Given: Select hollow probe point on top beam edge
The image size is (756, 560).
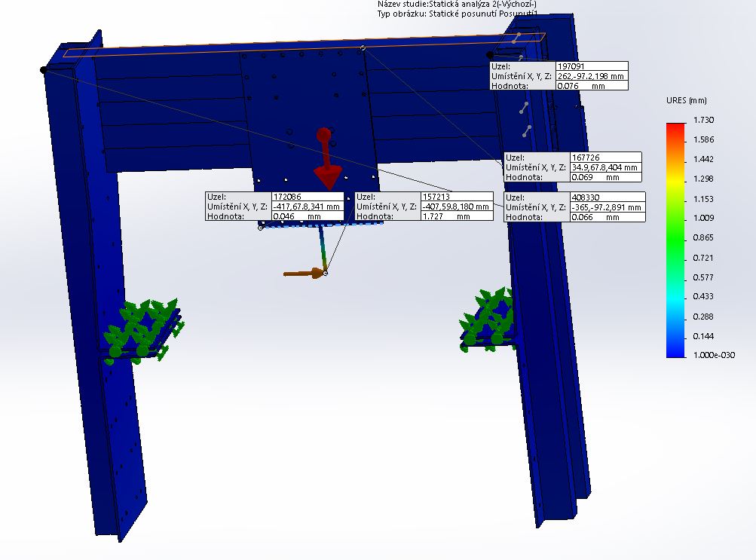Looking at the screenshot, I should coord(363,48).
